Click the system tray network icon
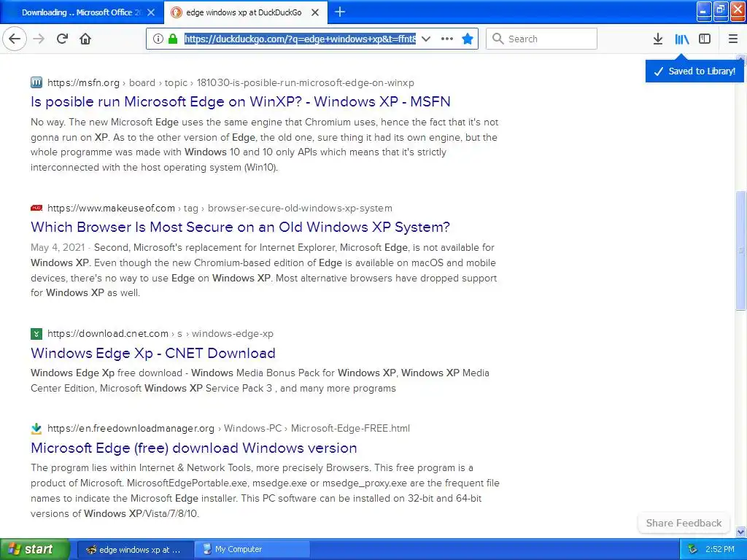The image size is (747, 560). [x=692, y=549]
